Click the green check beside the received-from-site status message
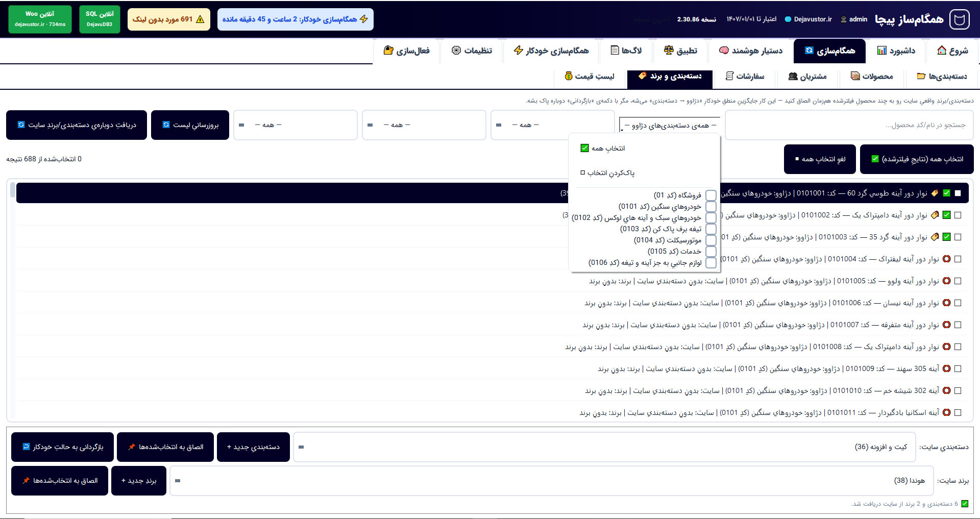Viewport: 980px width, 519px height. tap(965, 504)
